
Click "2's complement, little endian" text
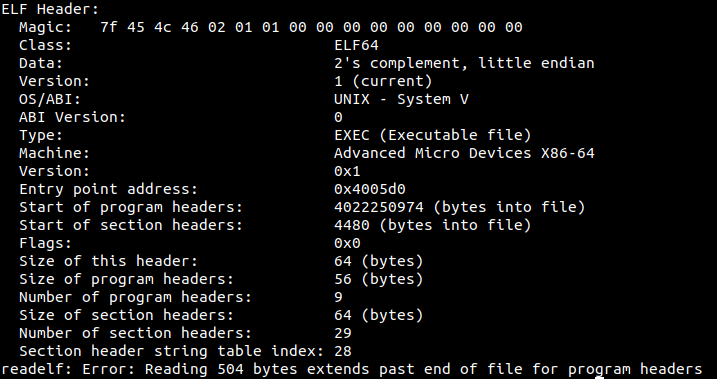point(464,63)
